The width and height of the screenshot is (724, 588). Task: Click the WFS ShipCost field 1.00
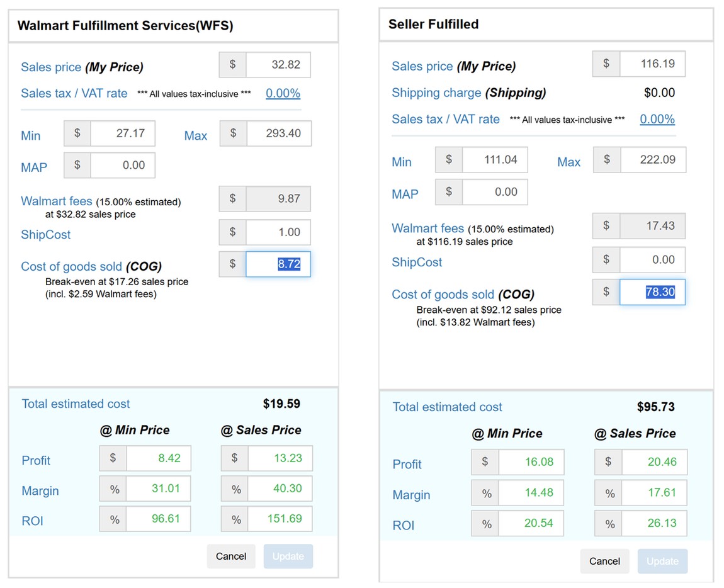(x=278, y=232)
